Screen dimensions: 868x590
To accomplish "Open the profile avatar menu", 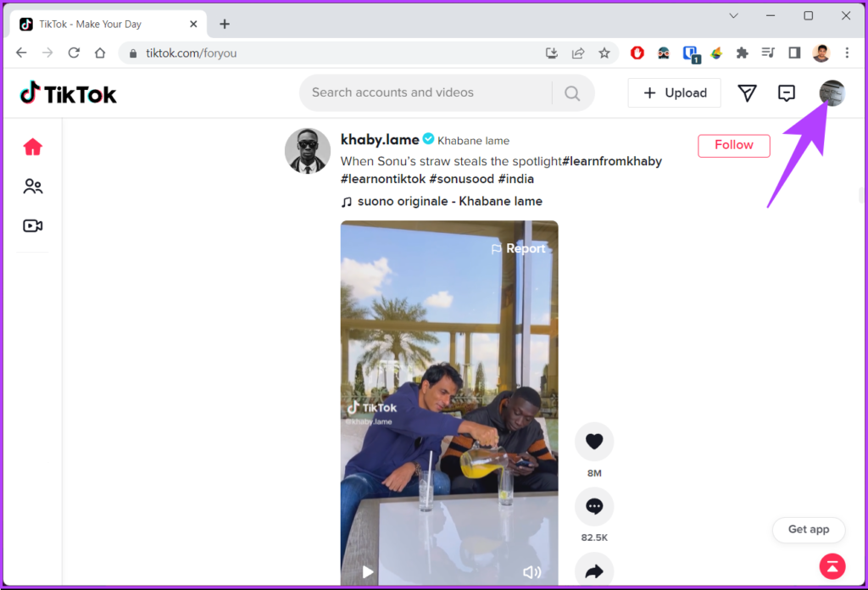I will [x=832, y=93].
